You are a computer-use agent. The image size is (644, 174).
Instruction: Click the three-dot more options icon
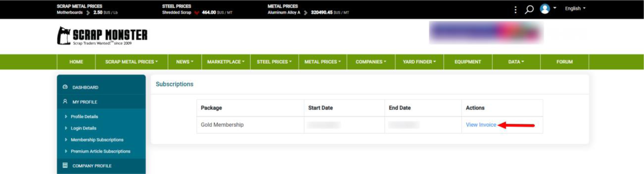click(x=515, y=10)
